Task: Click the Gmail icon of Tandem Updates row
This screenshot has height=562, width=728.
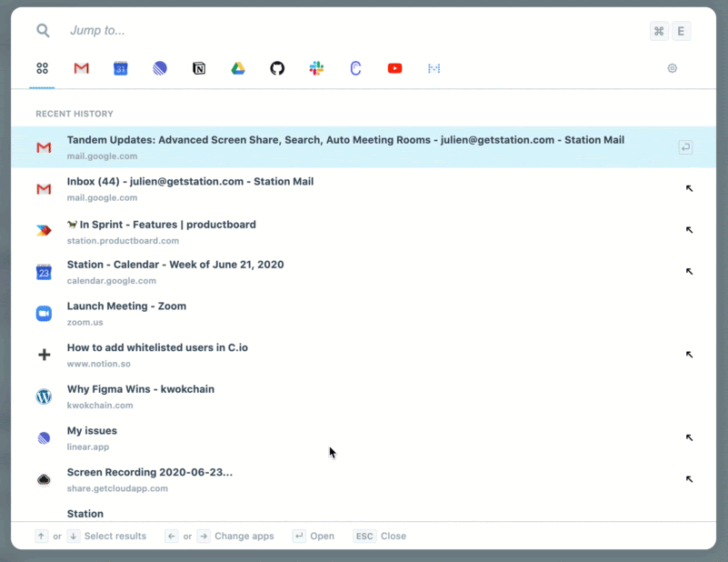Action: (x=44, y=147)
